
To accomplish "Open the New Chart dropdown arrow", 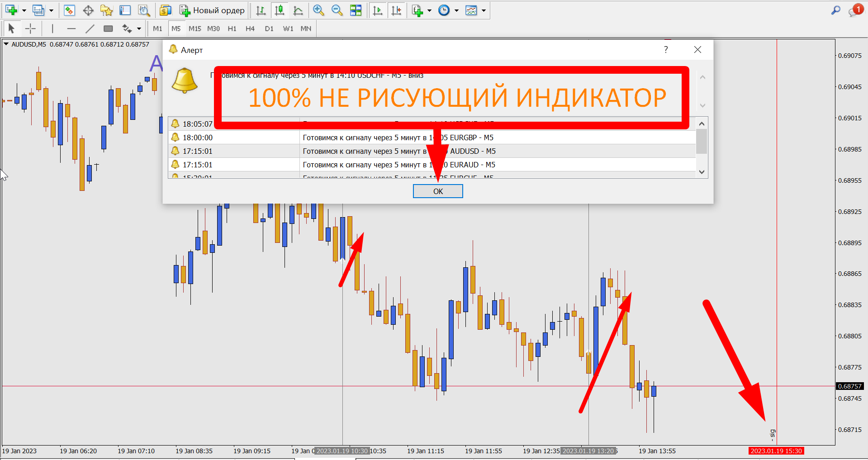I will pyautogui.click(x=24, y=10).
